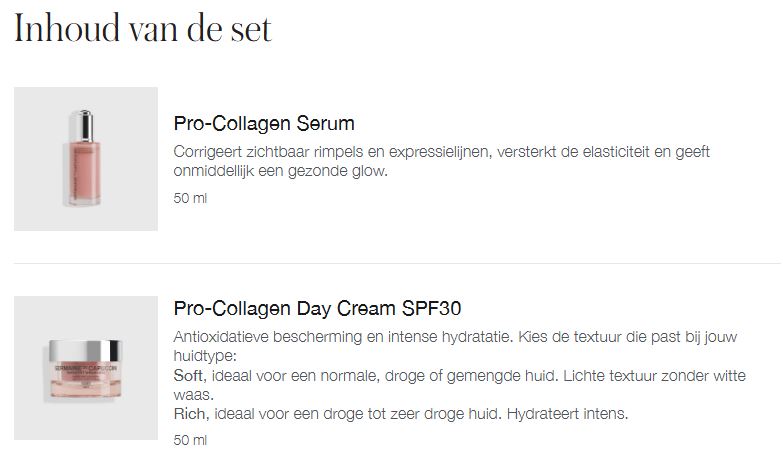The height and width of the screenshot is (460, 783).
Task: Click the brand label on the cream jar
Action: tap(85, 369)
